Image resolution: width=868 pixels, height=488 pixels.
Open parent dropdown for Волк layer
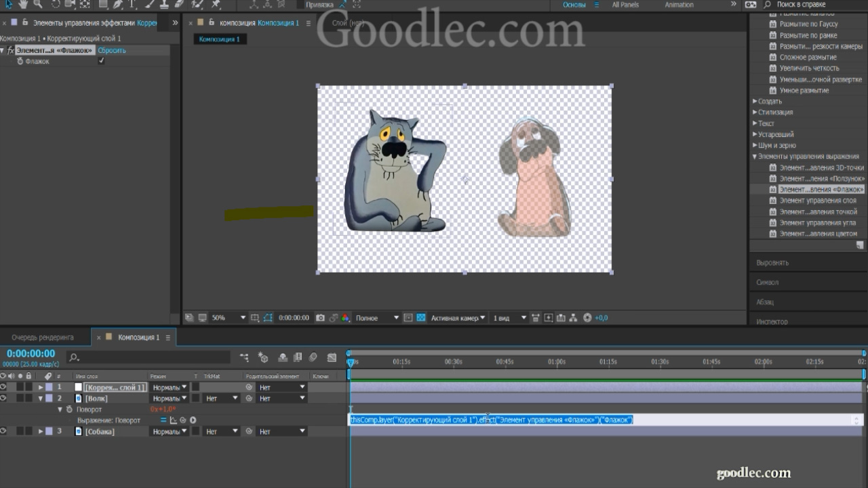[282, 399]
